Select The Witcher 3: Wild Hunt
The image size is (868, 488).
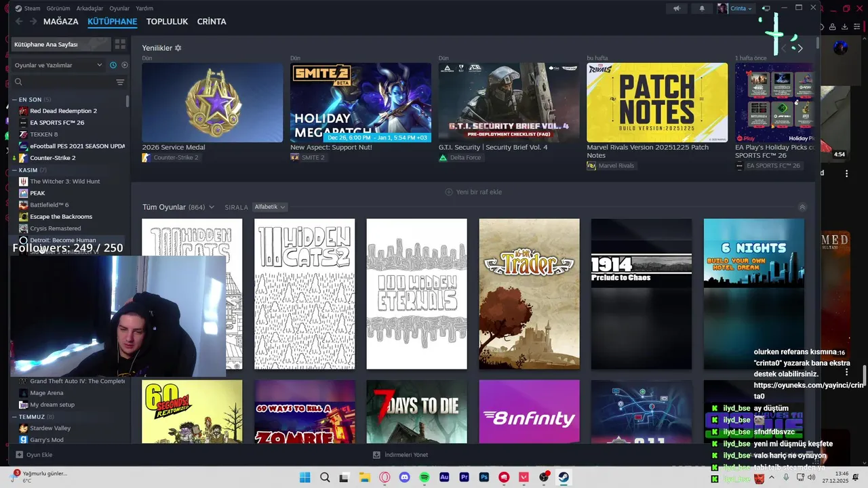coord(65,182)
